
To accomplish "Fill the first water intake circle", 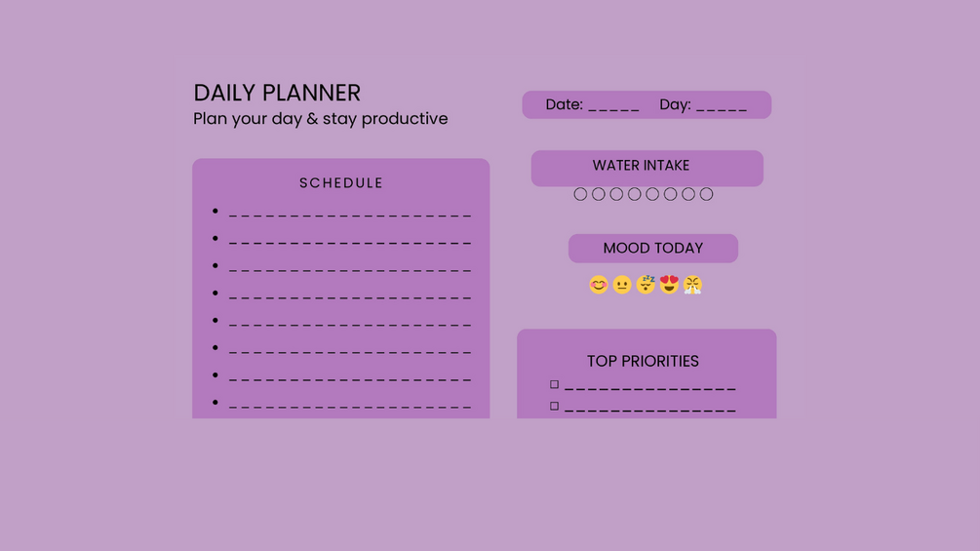I will (580, 194).
